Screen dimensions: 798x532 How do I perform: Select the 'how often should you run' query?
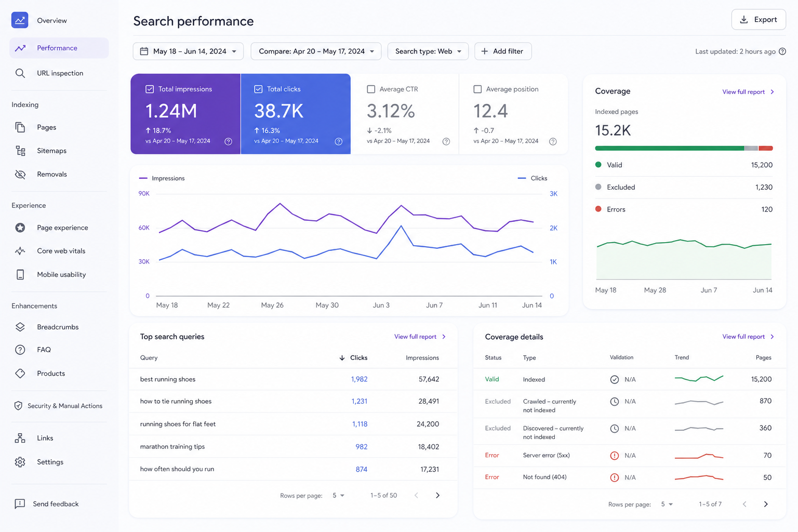(177, 469)
